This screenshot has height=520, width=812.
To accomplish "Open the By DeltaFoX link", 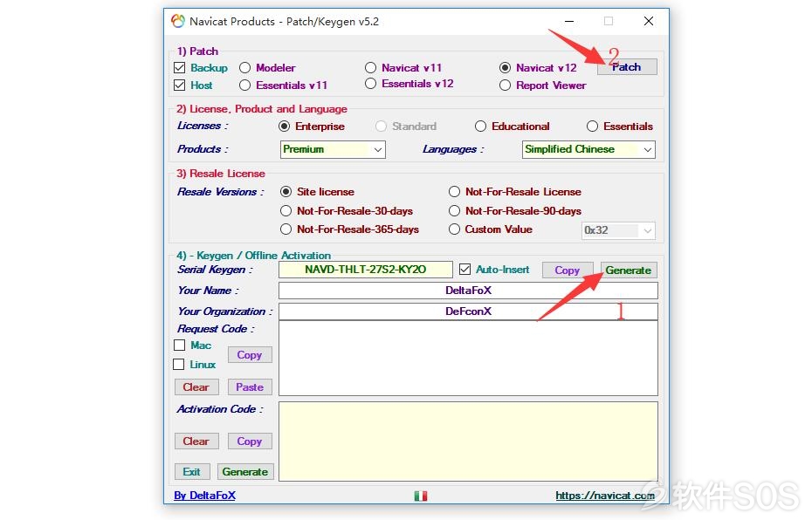I will (205, 496).
